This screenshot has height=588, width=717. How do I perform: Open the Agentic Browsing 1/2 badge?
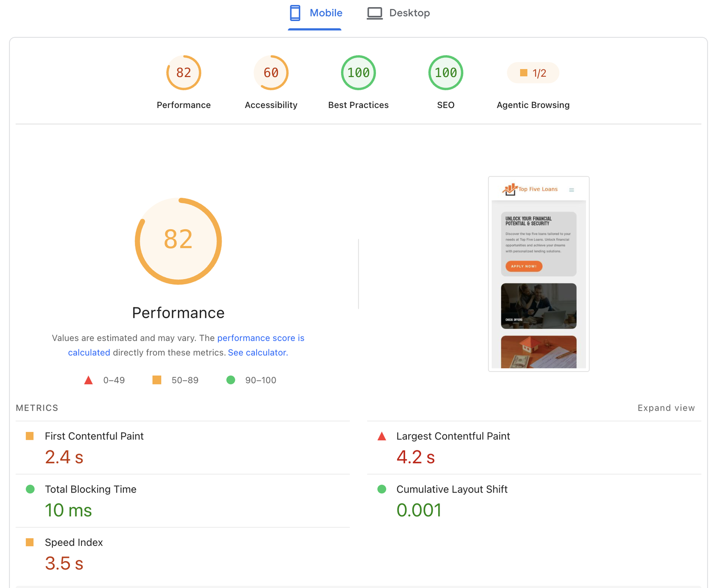point(533,73)
